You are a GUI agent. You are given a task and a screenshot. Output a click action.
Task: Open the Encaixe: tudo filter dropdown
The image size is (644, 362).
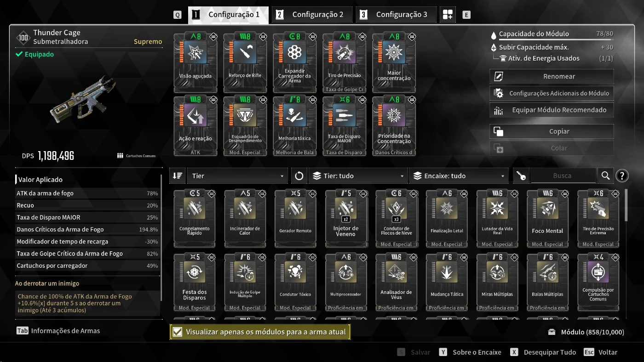tap(459, 175)
